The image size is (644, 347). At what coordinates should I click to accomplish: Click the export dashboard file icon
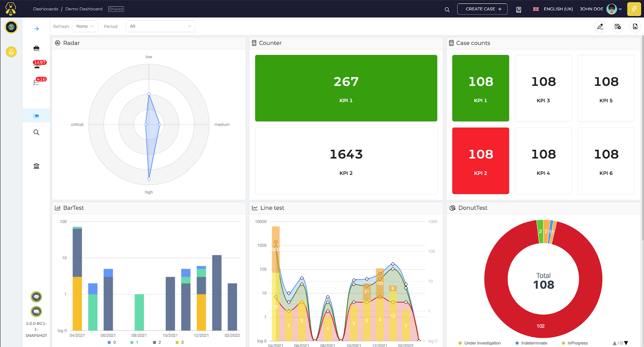click(x=635, y=27)
